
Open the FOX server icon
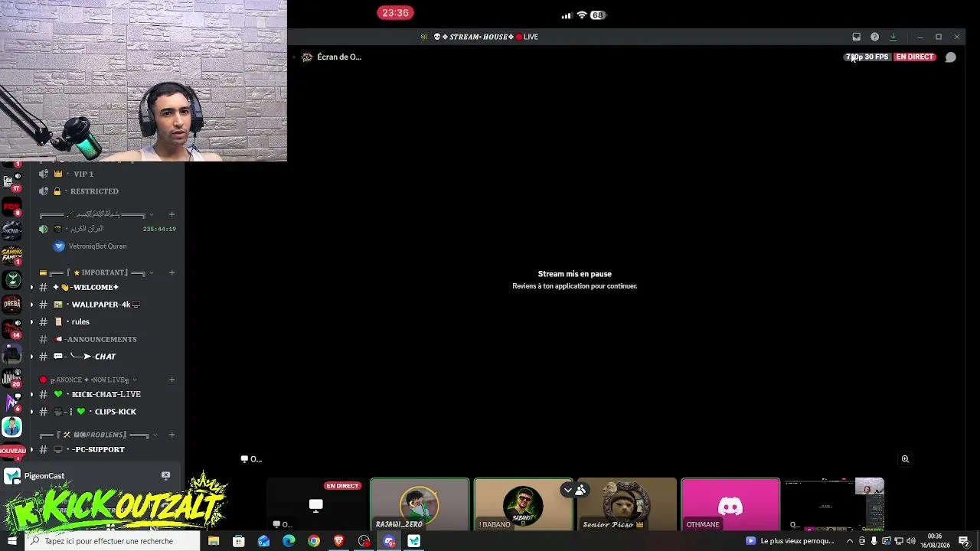(x=11, y=207)
